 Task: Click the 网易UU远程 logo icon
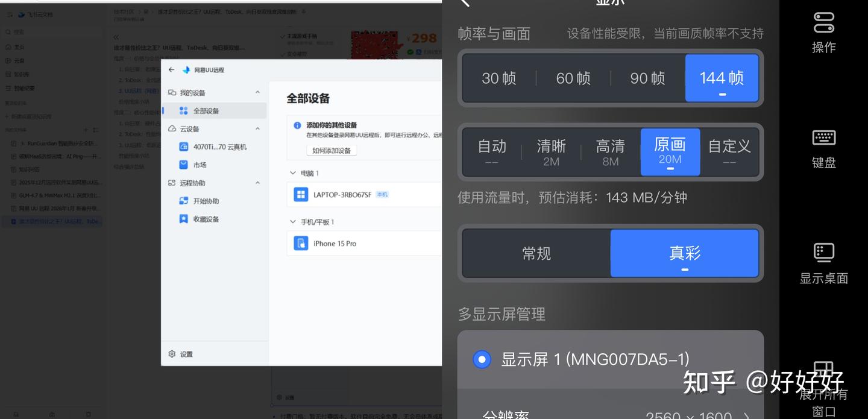[186, 70]
